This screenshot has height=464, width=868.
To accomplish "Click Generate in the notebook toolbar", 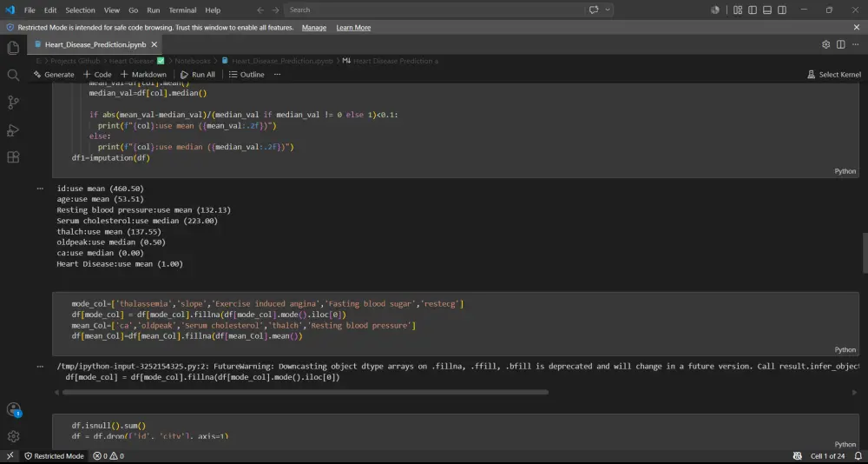I will [x=54, y=74].
